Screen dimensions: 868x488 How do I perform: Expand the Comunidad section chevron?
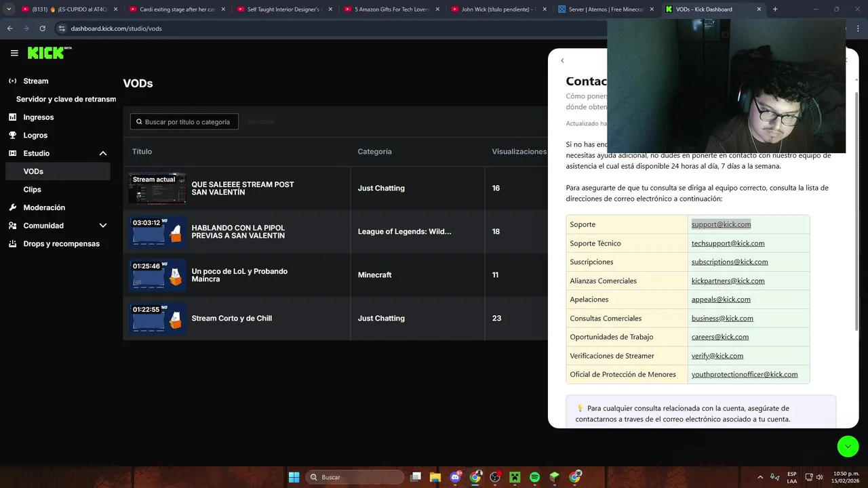pyautogui.click(x=103, y=226)
